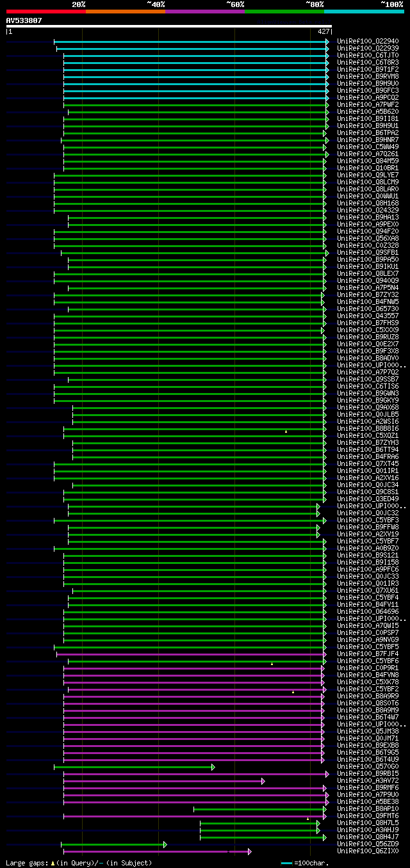This screenshot has height=868, width=410.
Task: Open hit UniRef100_C6TJT0
Action: click(368, 55)
